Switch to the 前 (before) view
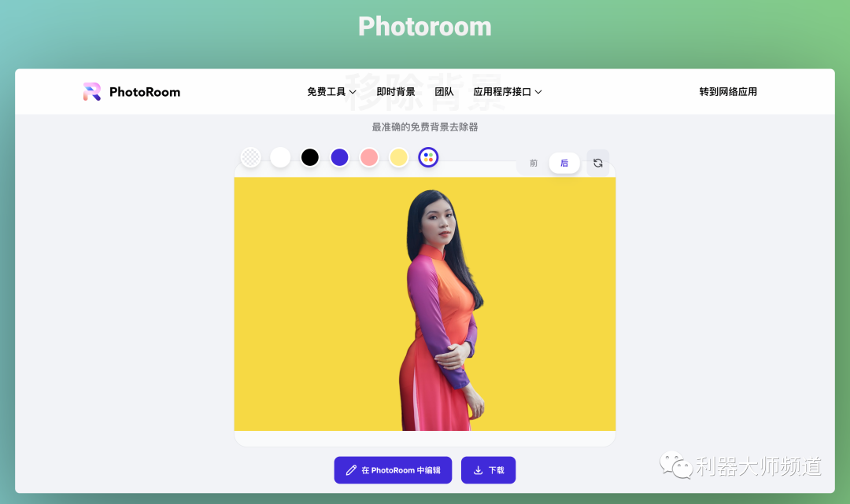The height and width of the screenshot is (504, 850). 532,163
